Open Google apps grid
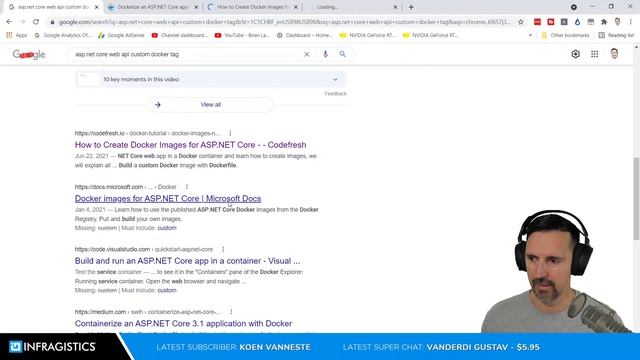This screenshot has height=360, width=640. [x=594, y=54]
